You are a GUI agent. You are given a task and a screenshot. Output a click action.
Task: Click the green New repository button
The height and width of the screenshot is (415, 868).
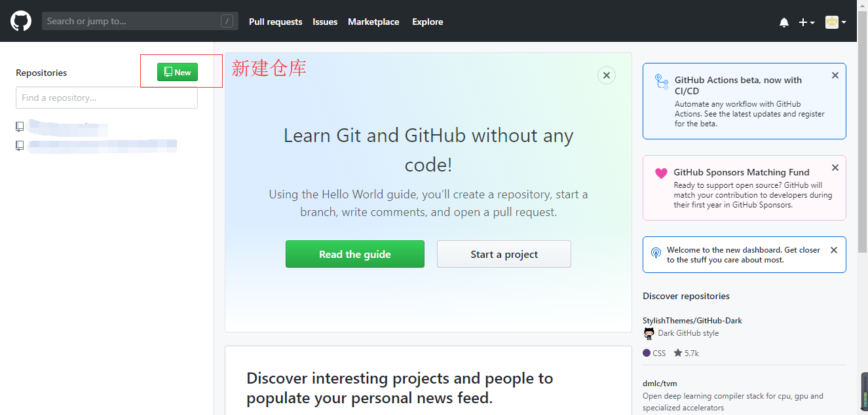[x=178, y=72]
